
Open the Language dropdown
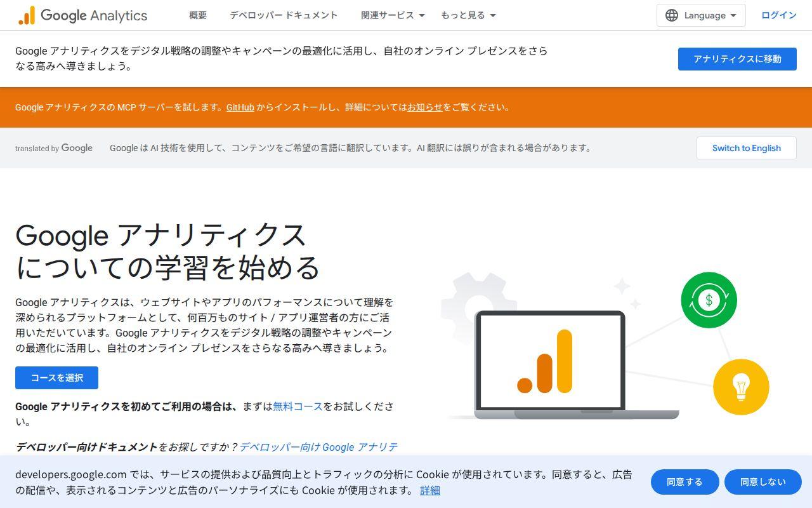coord(701,15)
